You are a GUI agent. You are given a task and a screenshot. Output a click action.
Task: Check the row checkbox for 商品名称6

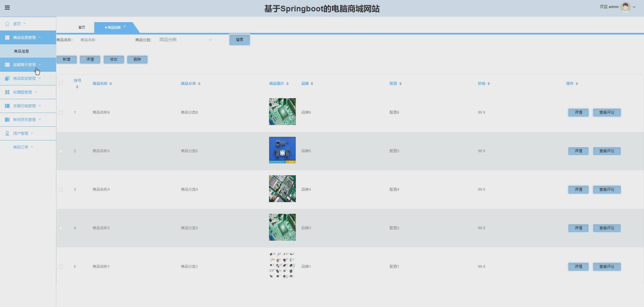click(61, 113)
